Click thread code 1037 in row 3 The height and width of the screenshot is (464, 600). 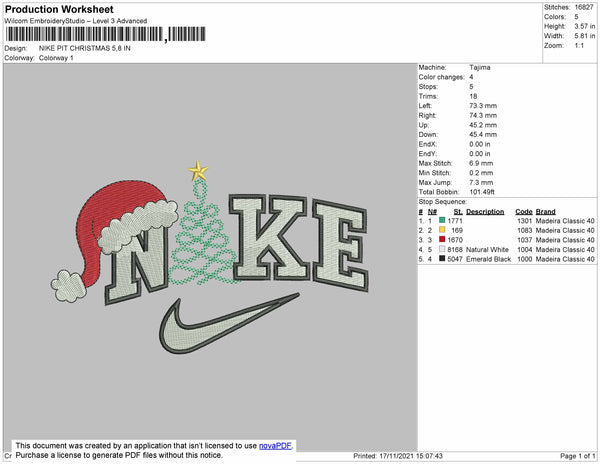(x=524, y=240)
